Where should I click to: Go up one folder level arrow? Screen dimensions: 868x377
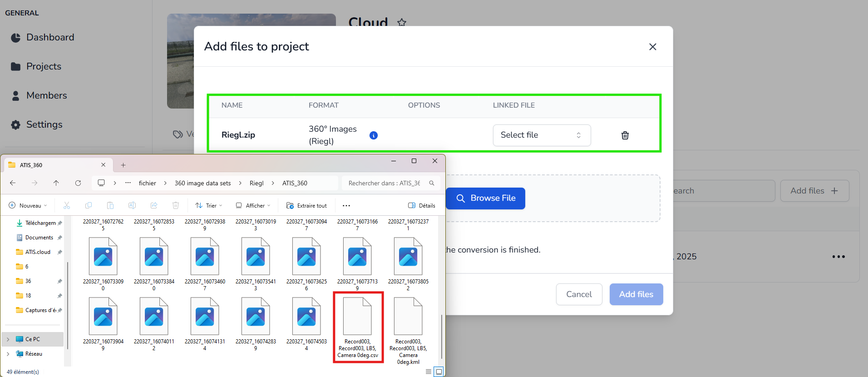(x=56, y=183)
